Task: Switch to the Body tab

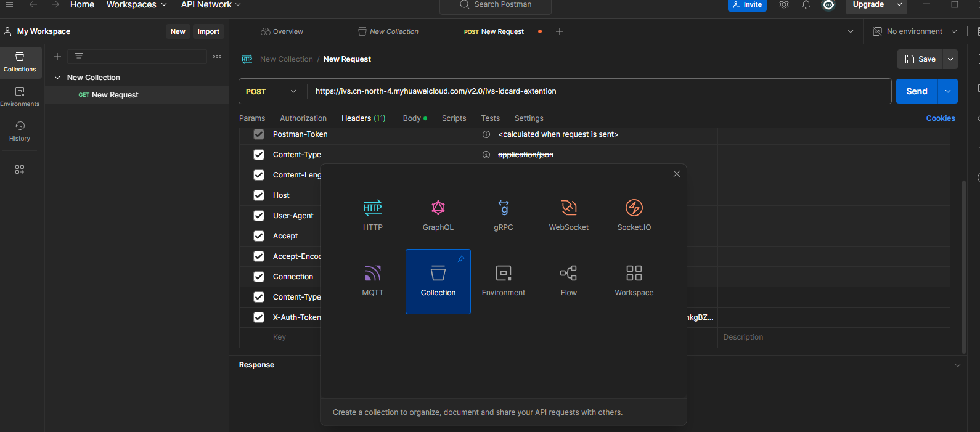Action: pos(415,118)
